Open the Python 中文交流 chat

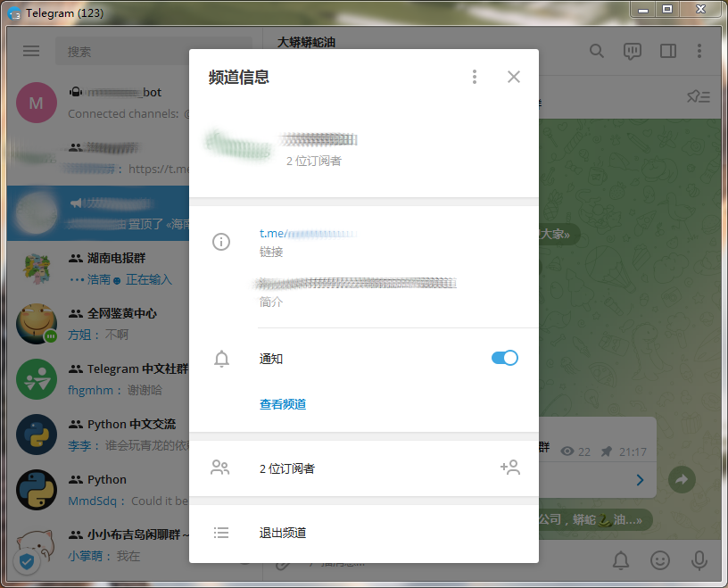coord(98,435)
